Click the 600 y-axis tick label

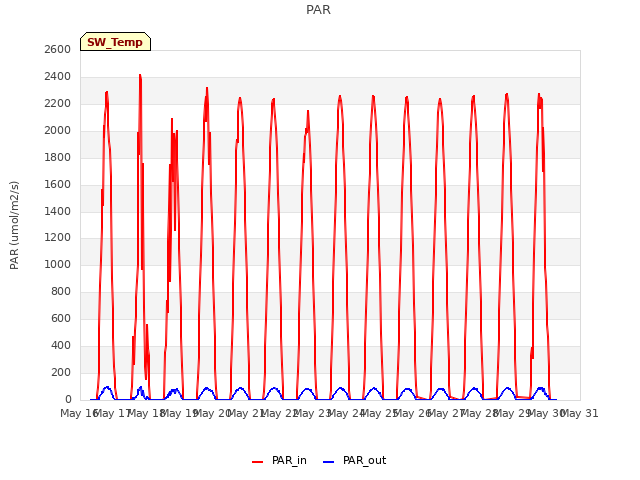pos(61,318)
